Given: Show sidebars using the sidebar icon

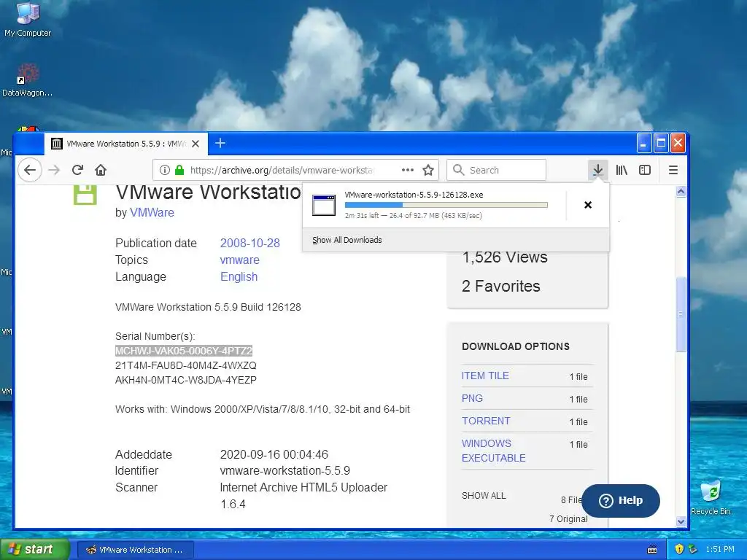Looking at the screenshot, I should coord(645,170).
